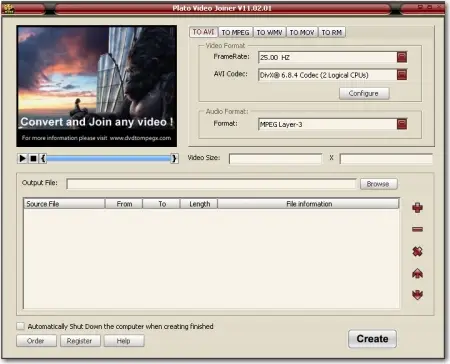Click the red plus add file icon

417,208
